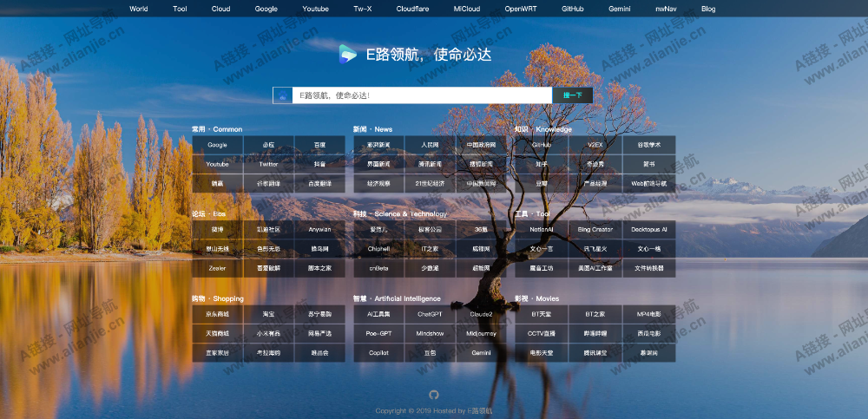Open 人民网 under News
This screenshot has width=868, height=419.
430,145
